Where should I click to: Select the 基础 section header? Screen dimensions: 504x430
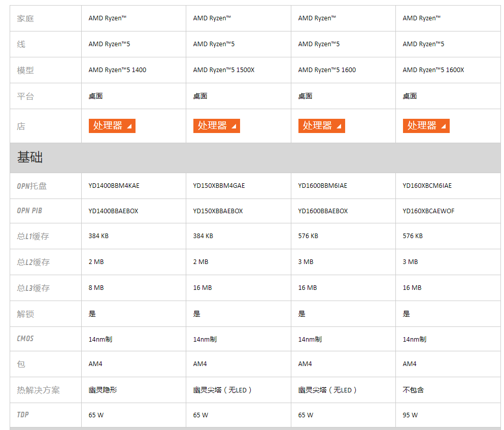tap(255, 157)
